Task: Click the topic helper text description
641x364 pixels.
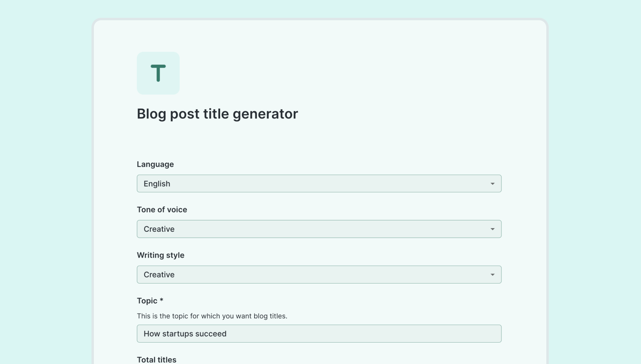Action: tap(212, 316)
